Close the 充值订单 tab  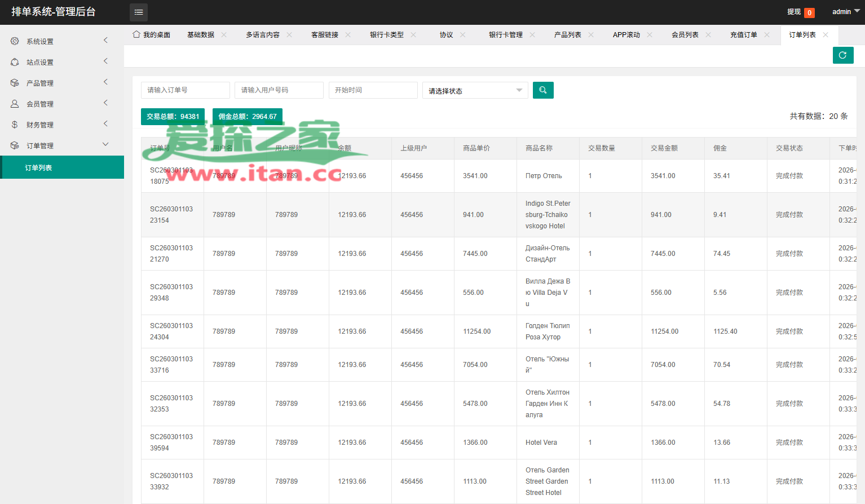pyautogui.click(x=767, y=35)
